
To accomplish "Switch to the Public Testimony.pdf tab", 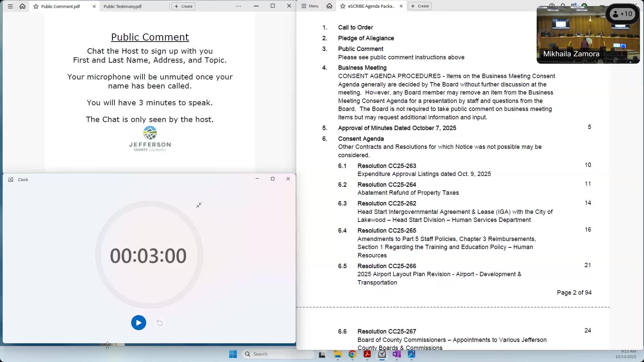I will tap(122, 6).
